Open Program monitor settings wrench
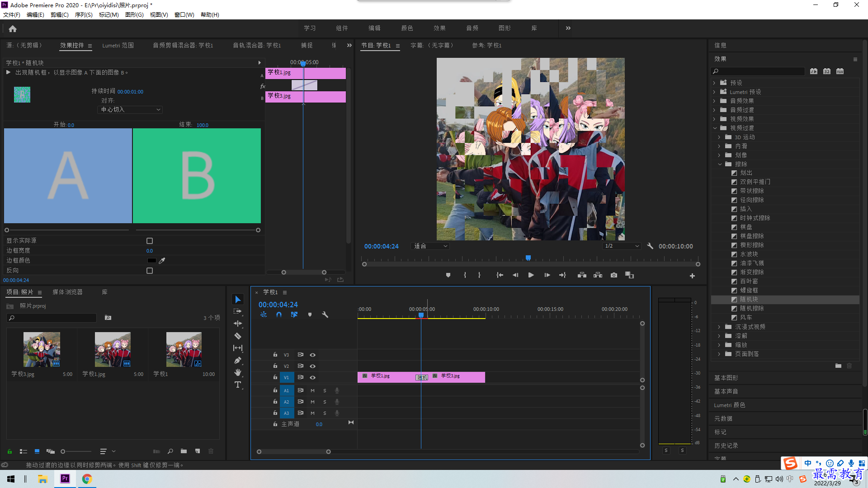Screen dimensions: 868x488 pos(650,246)
